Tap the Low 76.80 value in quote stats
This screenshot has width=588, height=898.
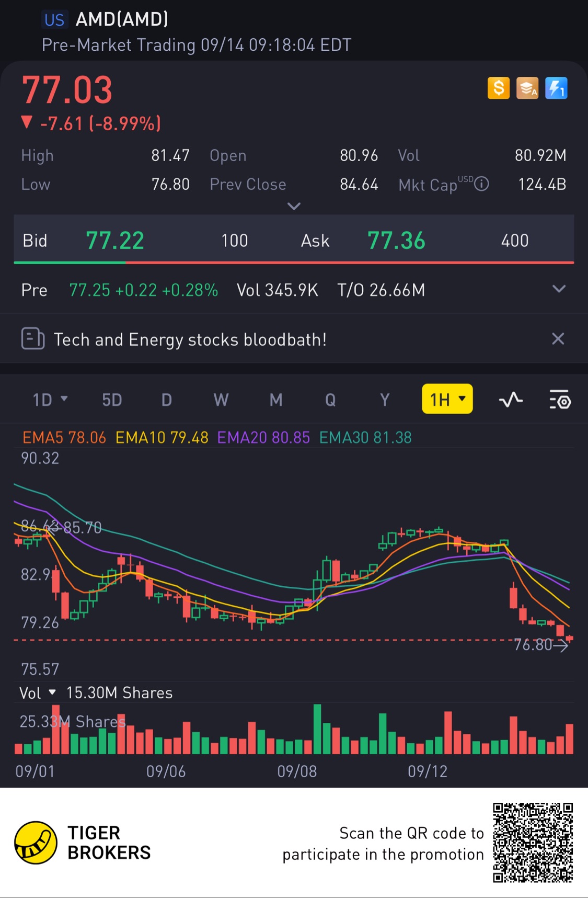170,184
